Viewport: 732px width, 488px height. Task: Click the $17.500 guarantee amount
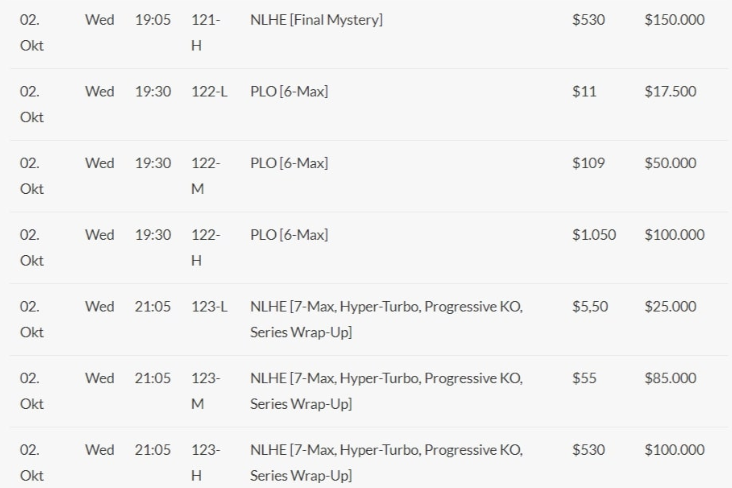tap(670, 92)
